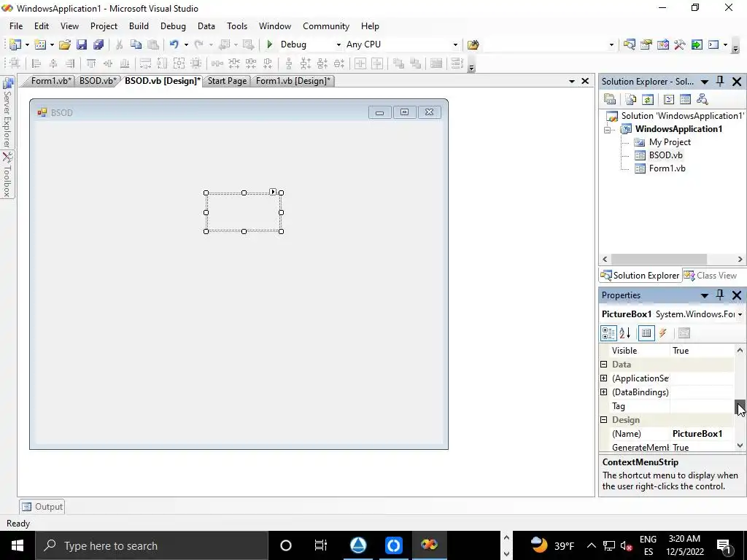Click the taskbar search box
This screenshot has width=747, height=560.
point(152,545)
